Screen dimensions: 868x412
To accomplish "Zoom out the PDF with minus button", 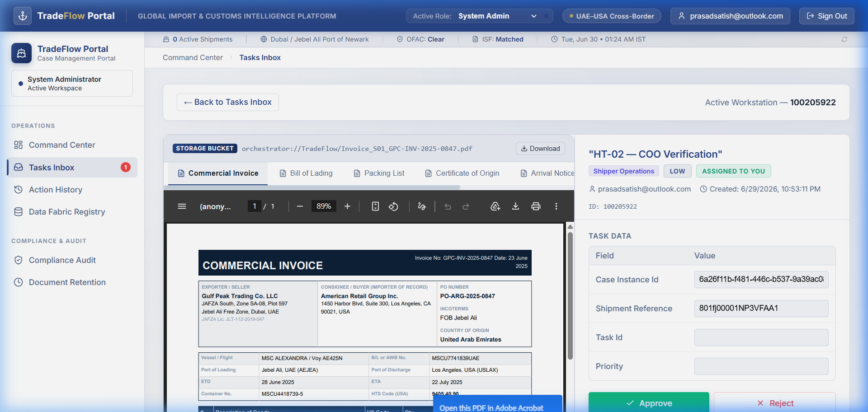I will 300,206.
